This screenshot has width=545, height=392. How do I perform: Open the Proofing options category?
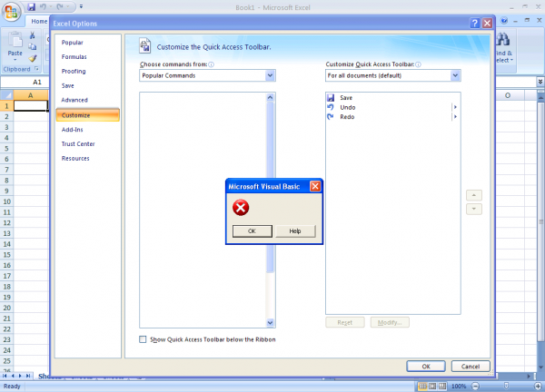click(x=74, y=71)
